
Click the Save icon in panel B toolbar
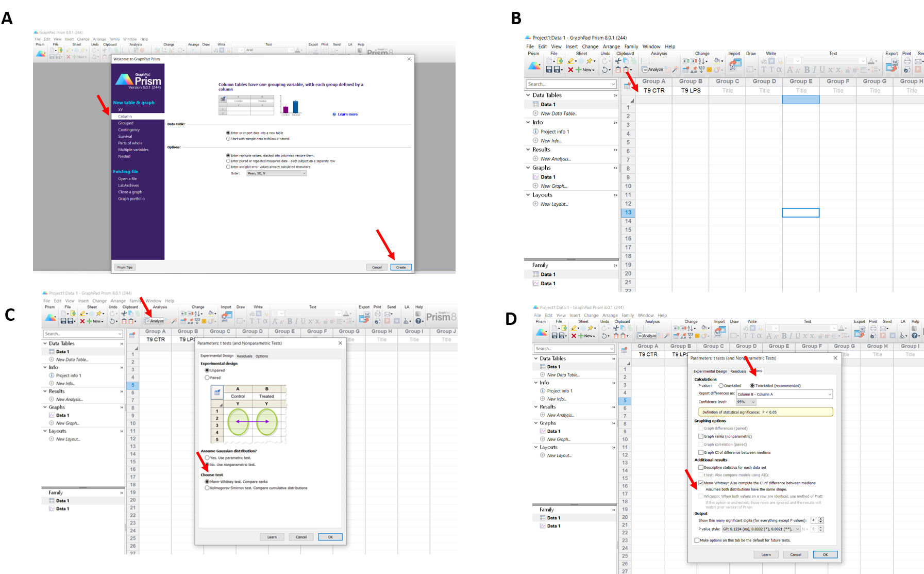tap(549, 70)
